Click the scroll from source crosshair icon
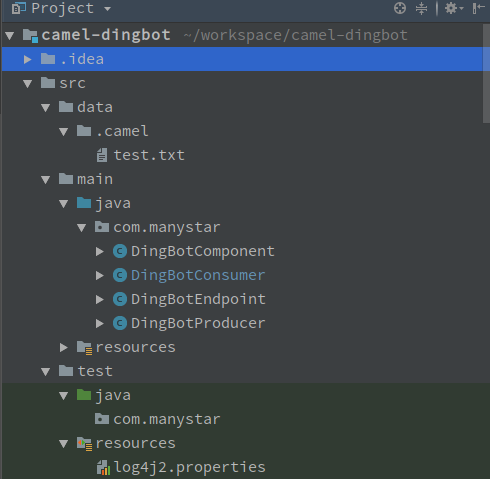This screenshot has height=479, width=490. pos(400,8)
